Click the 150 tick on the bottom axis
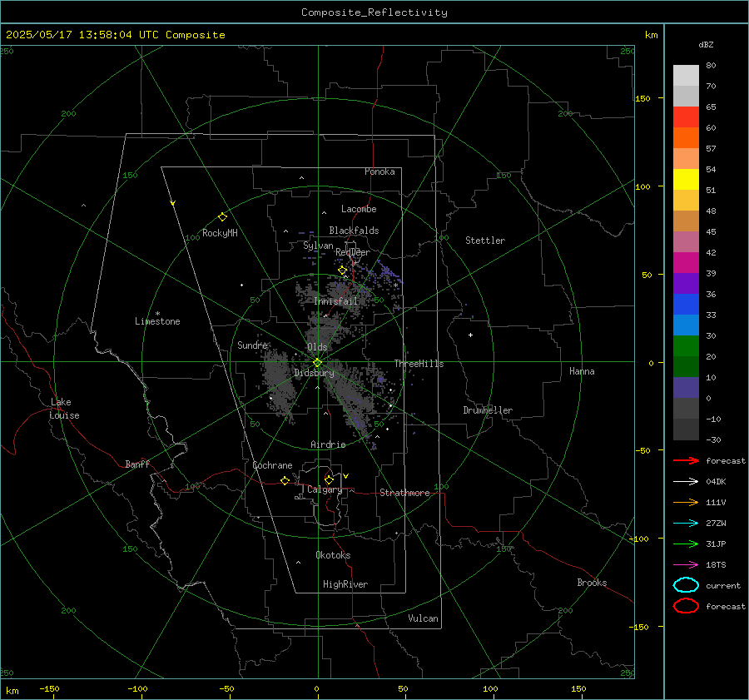Image resolution: width=749 pixels, height=700 pixels. (578, 688)
